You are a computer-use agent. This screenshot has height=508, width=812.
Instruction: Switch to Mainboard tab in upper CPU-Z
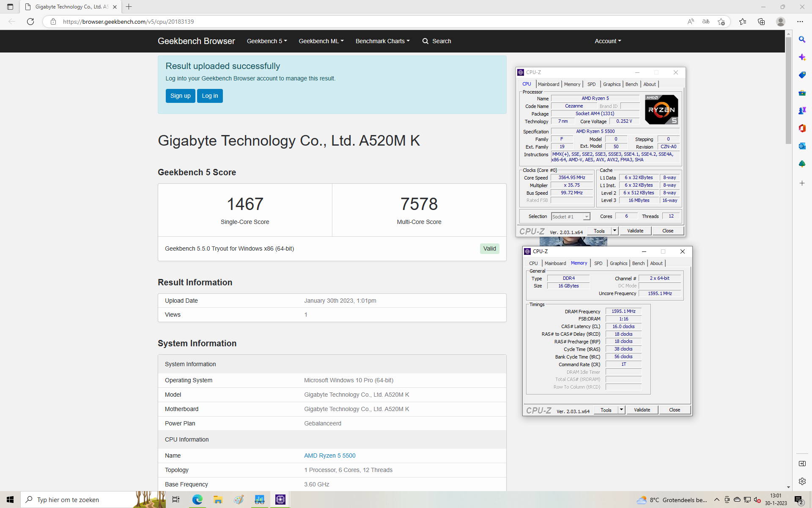[549, 84]
